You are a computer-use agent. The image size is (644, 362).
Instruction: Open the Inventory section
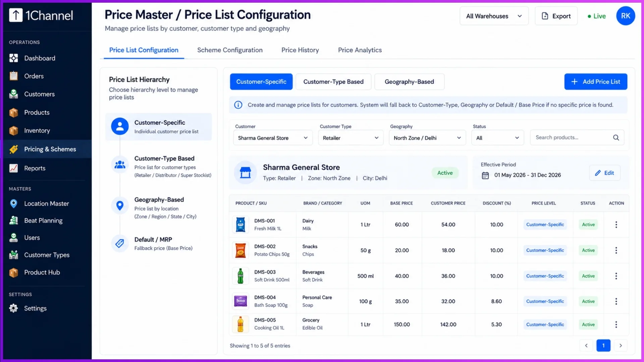[x=37, y=131]
